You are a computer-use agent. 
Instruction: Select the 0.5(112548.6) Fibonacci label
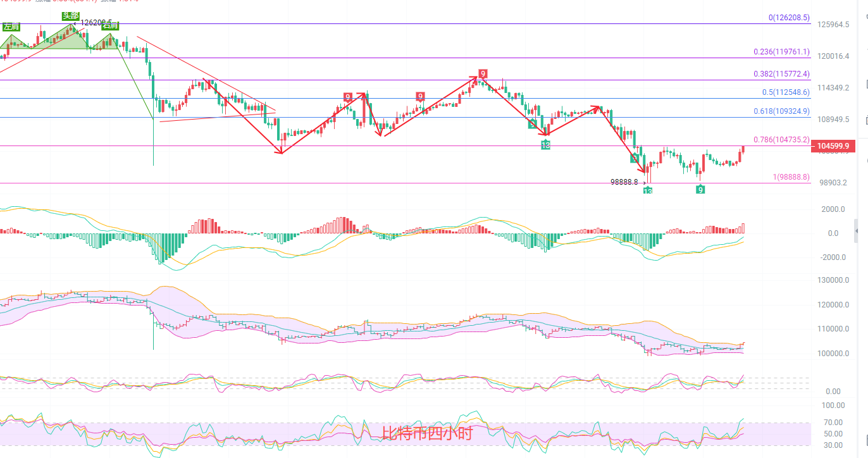pyautogui.click(x=784, y=92)
